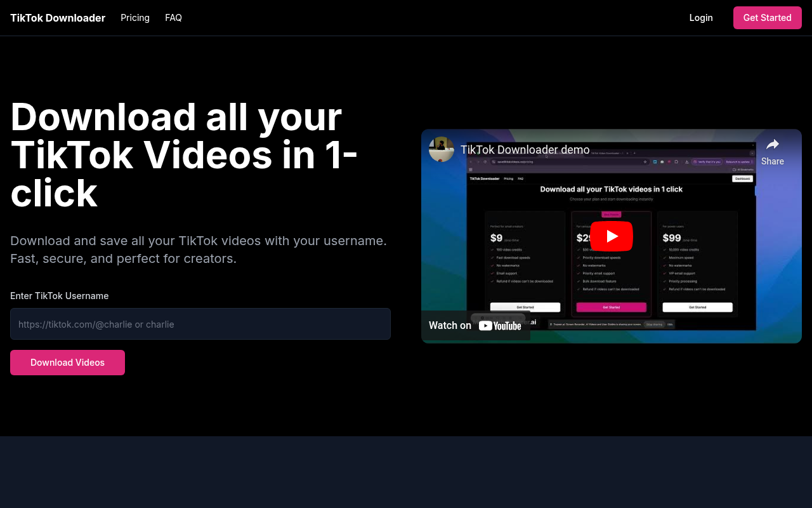Play the TikTok Downloader demo video

pos(612,236)
